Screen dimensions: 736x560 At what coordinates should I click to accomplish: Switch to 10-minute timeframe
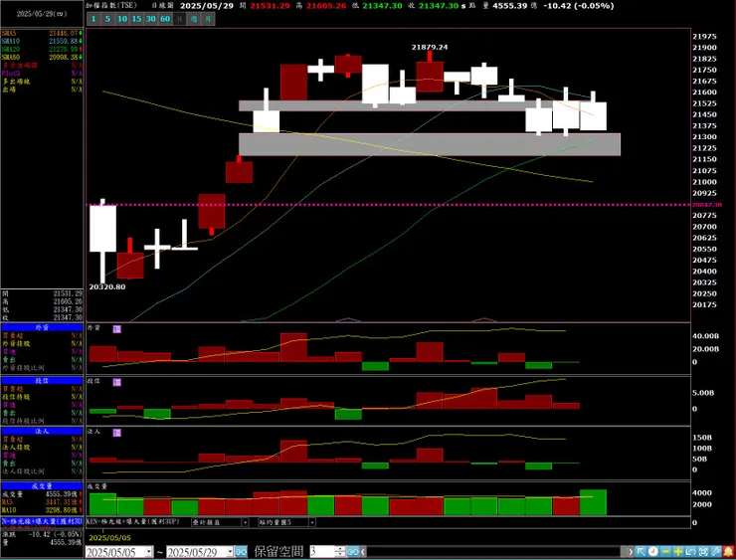pyautogui.click(x=122, y=19)
